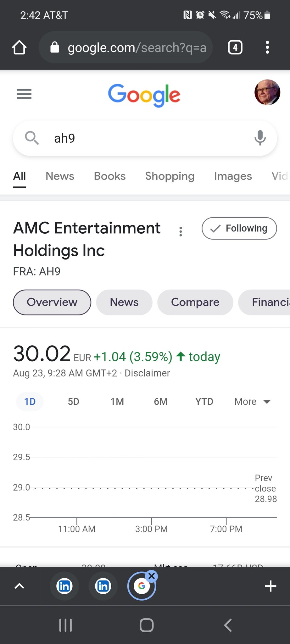290x644 pixels.
Task: Select the 5D chart range
Action: click(73, 402)
